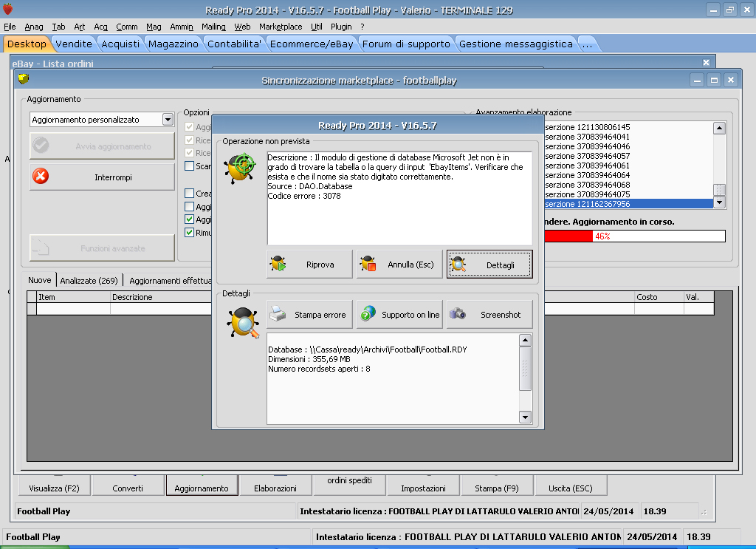The height and width of the screenshot is (549, 756).
Task: Click the target bug icon in error panel
Action: click(x=240, y=168)
